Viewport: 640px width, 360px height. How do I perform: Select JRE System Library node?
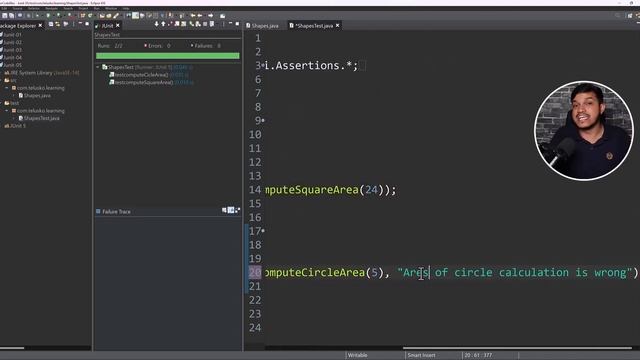pyautogui.click(x=42, y=73)
